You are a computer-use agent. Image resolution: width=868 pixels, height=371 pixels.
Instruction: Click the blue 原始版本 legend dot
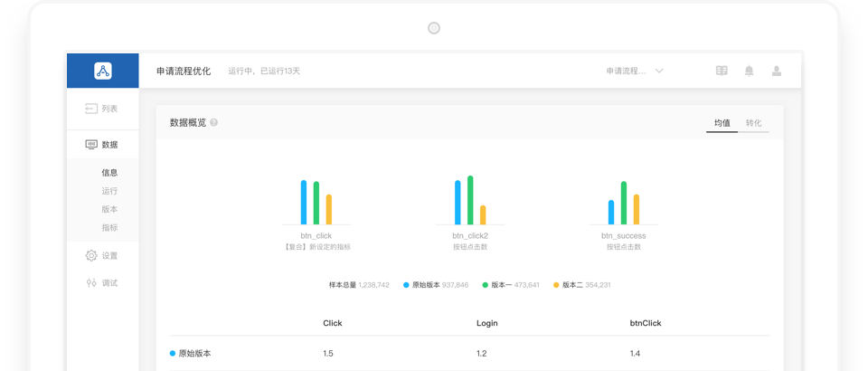point(406,285)
